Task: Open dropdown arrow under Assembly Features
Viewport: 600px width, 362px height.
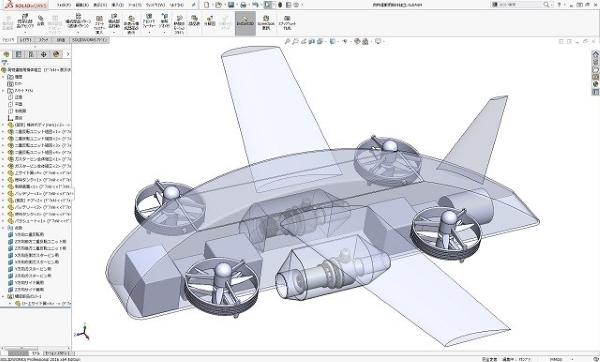Action: coord(149,33)
